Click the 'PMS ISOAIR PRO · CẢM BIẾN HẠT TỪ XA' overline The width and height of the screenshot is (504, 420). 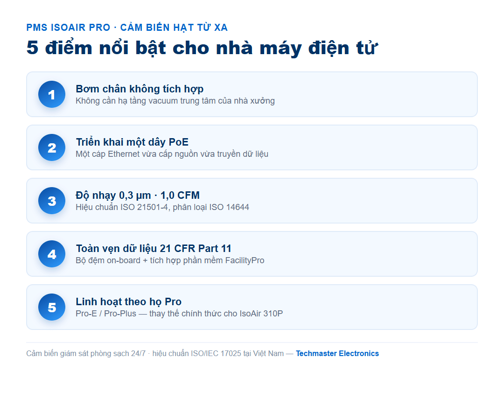(x=127, y=28)
